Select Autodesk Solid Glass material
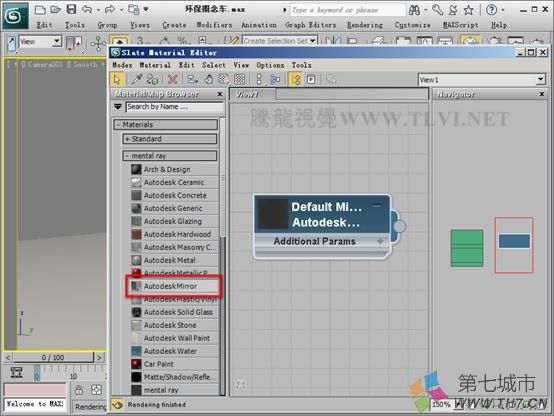554x416 pixels. tap(174, 312)
